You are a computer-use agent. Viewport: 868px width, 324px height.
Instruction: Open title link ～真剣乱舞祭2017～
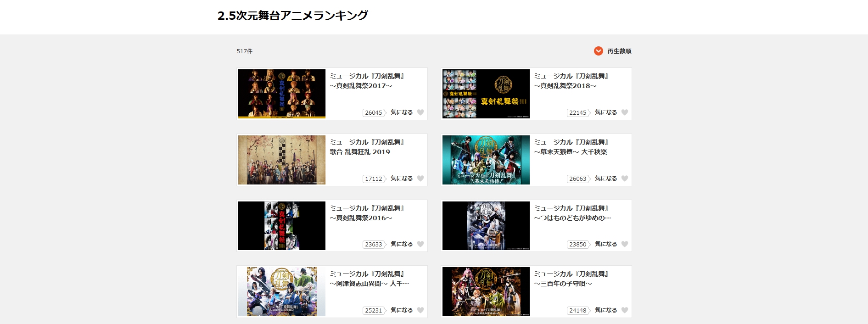(361, 86)
